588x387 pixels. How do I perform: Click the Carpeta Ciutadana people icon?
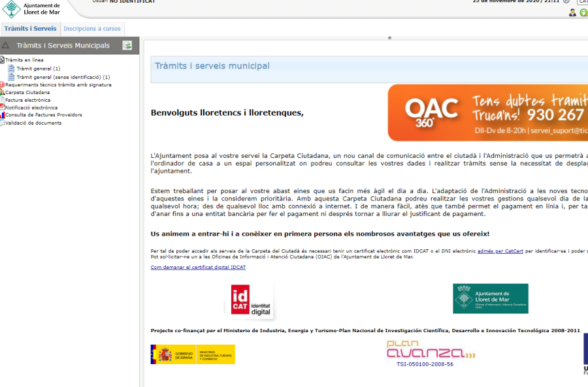pyautogui.click(x=2, y=92)
